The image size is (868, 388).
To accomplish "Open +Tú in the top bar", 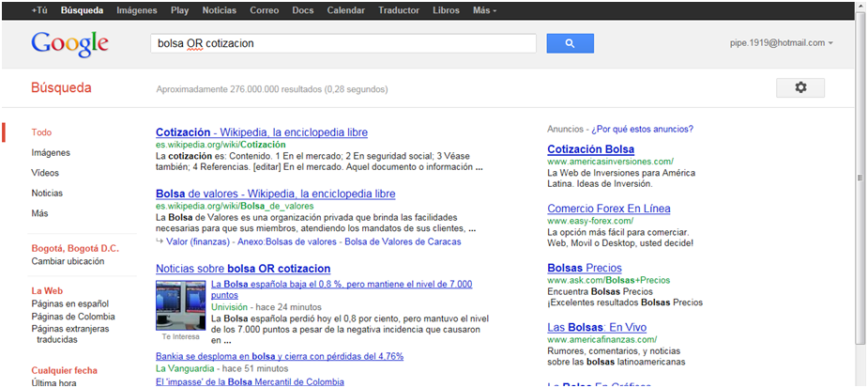I will click(39, 10).
